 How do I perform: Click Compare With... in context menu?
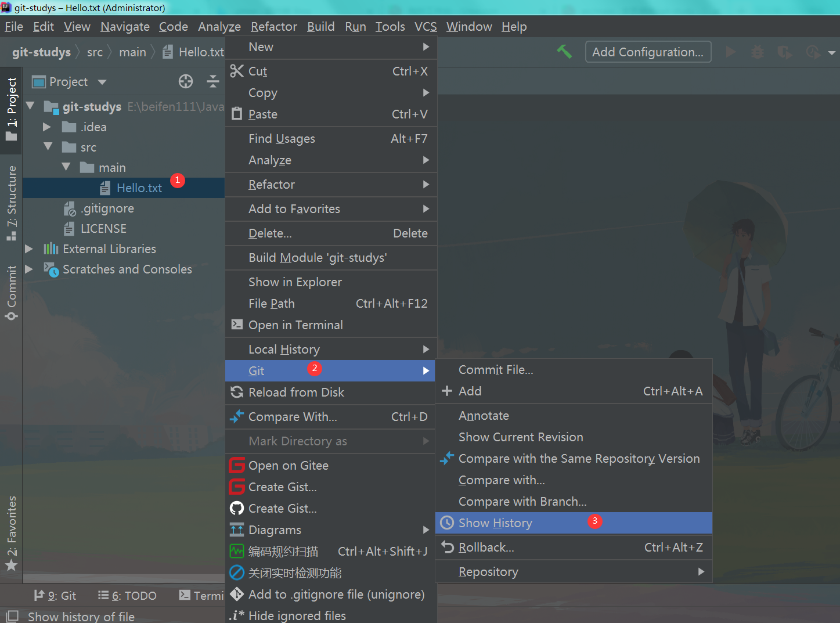click(331, 417)
